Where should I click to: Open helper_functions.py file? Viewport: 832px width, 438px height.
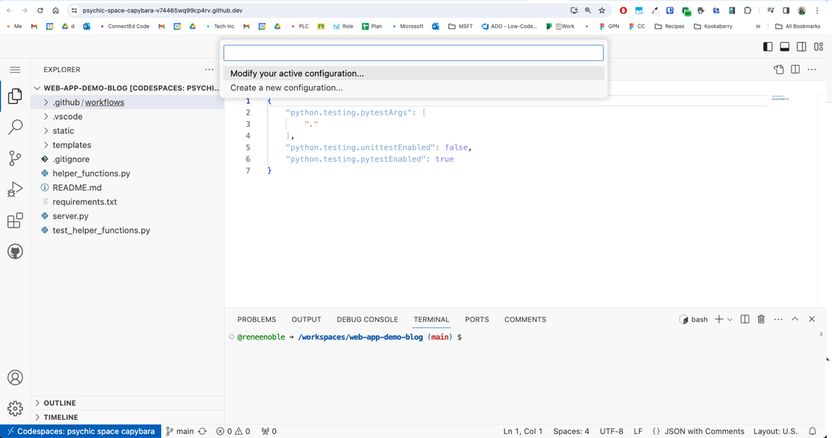point(127,174)
